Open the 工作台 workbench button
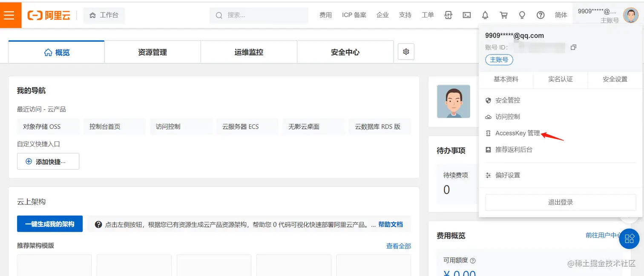The height and width of the screenshot is (276, 644). pyautogui.click(x=104, y=15)
